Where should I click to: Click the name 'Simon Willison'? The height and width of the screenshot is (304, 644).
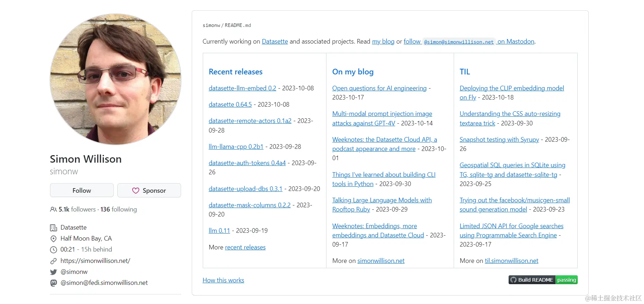coord(86,159)
